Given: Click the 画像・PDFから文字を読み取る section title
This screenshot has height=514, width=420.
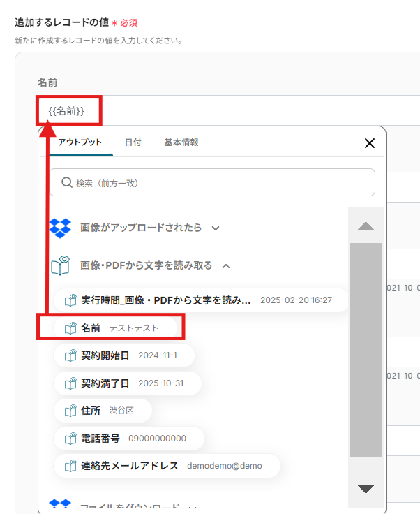Looking at the screenshot, I should point(147,265).
